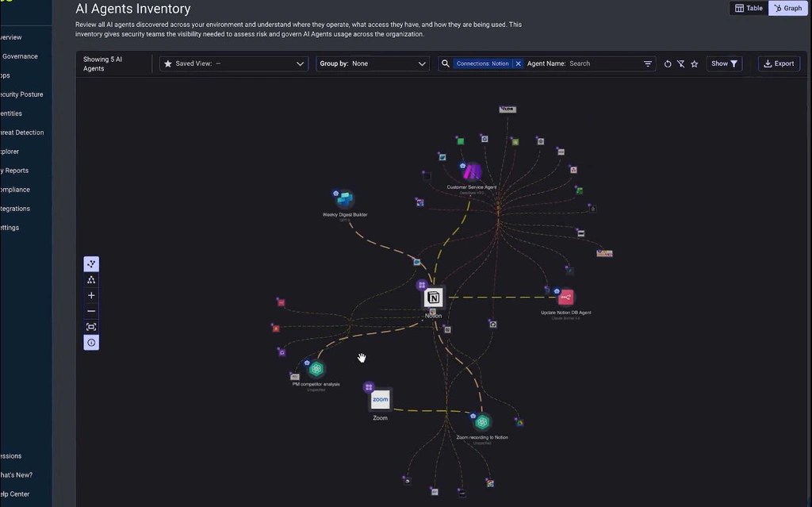Zoom in on the graph with plus
The width and height of the screenshot is (812, 507).
[91, 295]
